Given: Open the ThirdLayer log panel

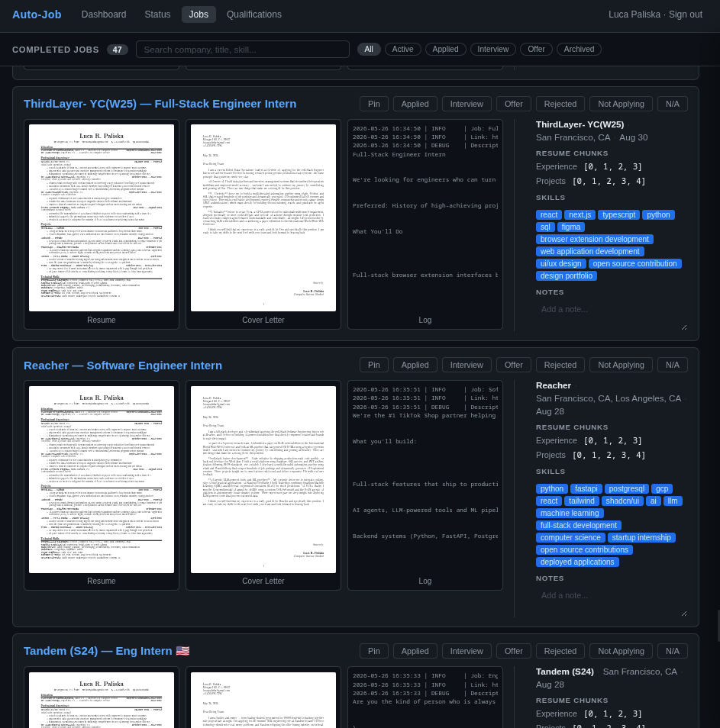Looking at the screenshot, I should [425, 224].
